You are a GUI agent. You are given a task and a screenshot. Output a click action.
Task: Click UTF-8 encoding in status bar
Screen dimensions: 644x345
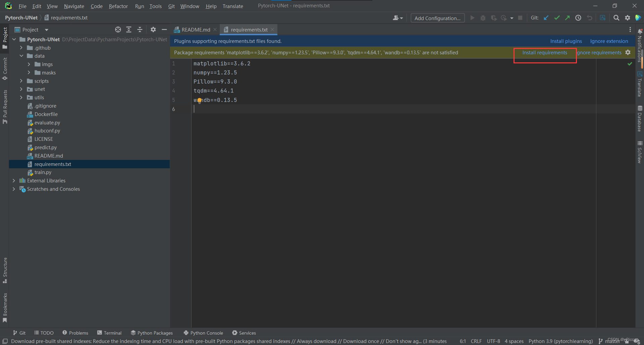click(x=493, y=341)
